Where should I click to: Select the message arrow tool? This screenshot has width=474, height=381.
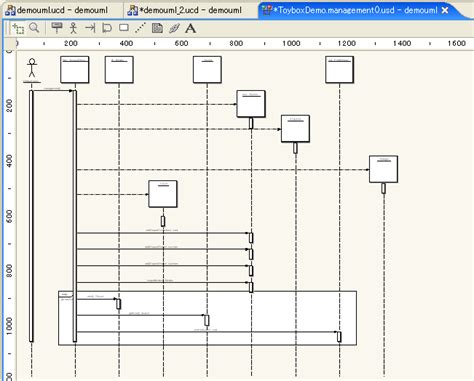(x=90, y=28)
